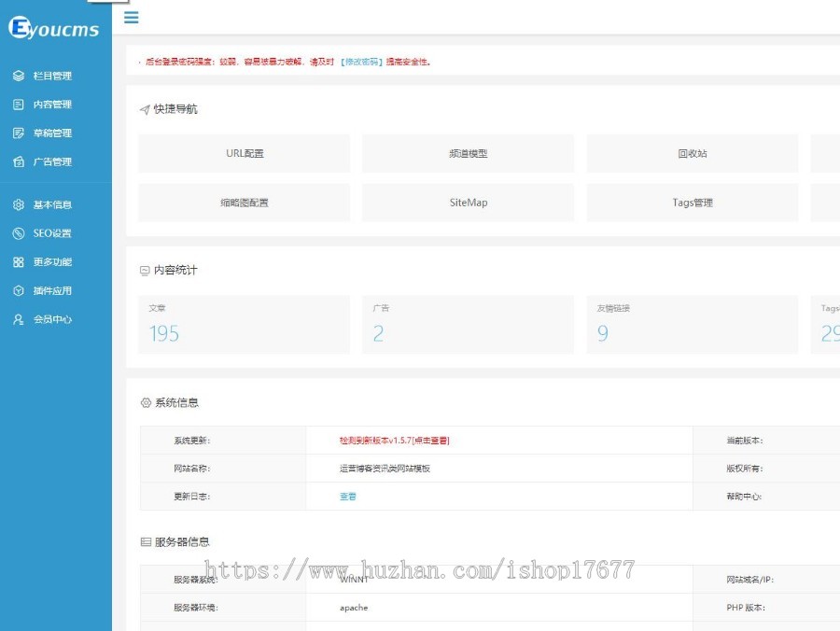This screenshot has height=631, width=840.
Task: Click the 系统信息 gear icon
Action: [146, 403]
